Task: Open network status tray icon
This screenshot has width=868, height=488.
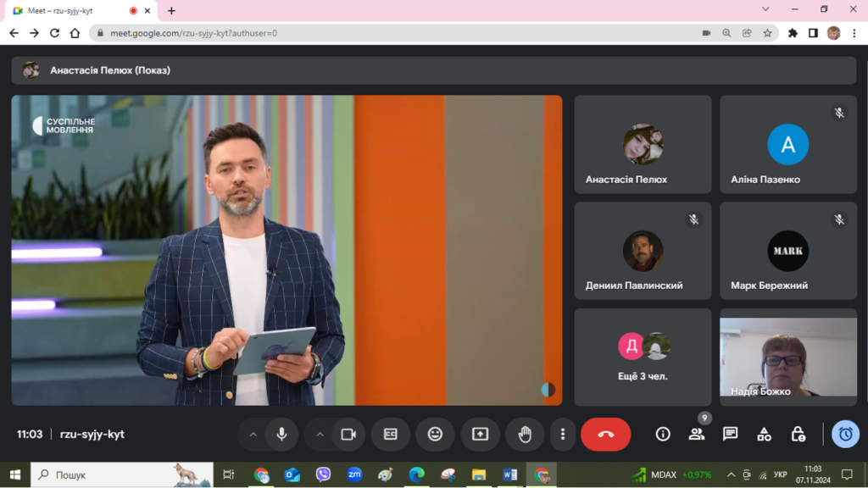Action: 763,474
